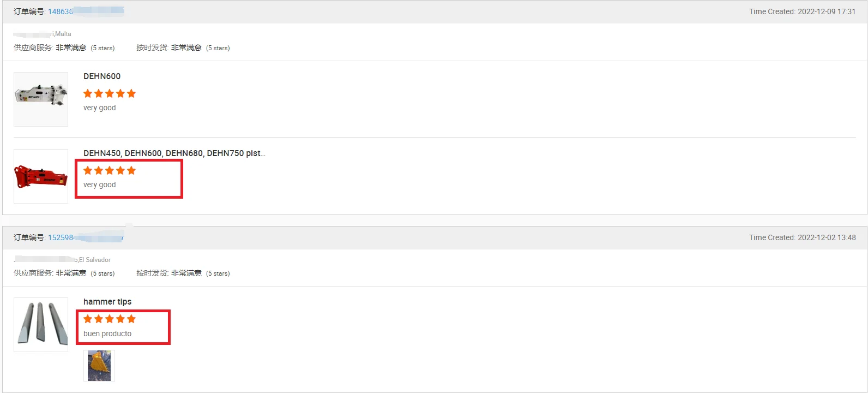Click the "buen producto" review text
Screen dimensions: 868x393
click(x=107, y=334)
